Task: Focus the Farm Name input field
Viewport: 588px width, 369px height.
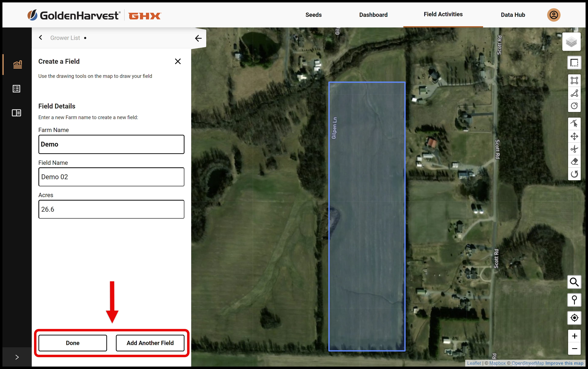Action: (x=111, y=144)
